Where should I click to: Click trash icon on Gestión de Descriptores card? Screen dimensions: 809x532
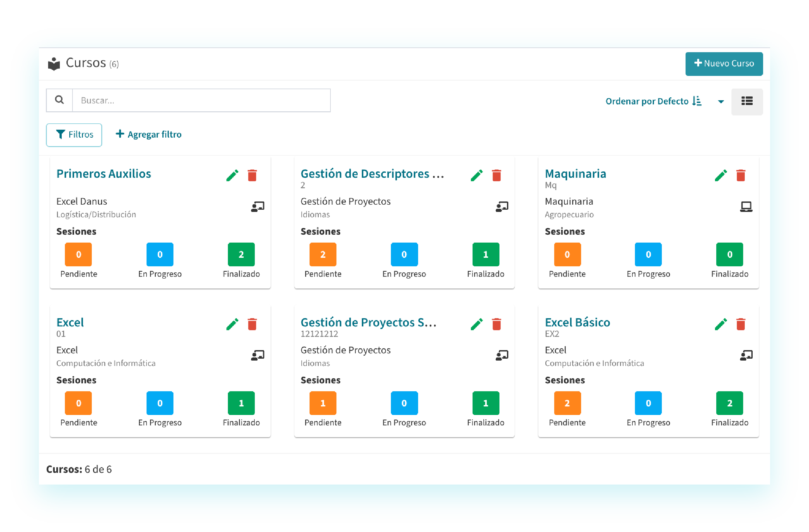tap(497, 175)
